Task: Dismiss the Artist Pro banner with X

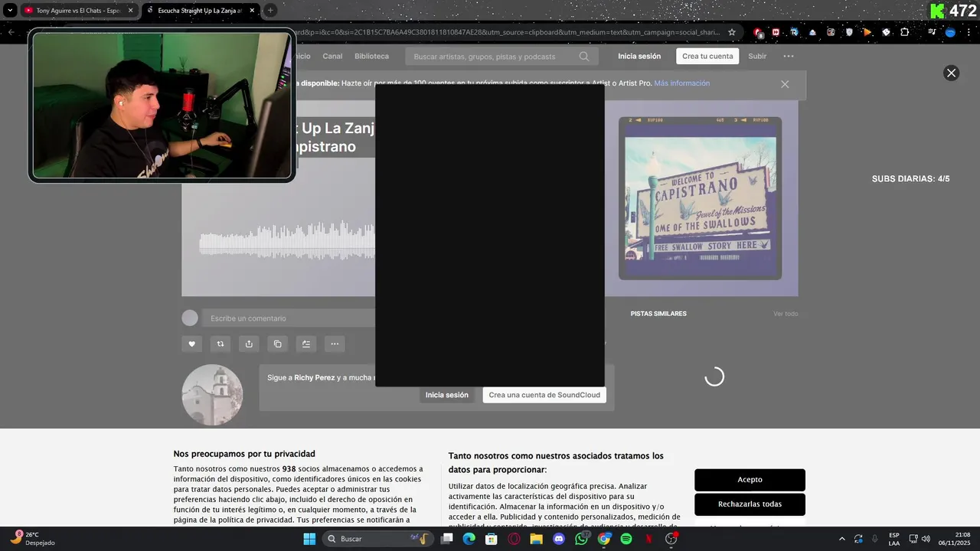Action: pyautogui.click(x=785, y=84)
